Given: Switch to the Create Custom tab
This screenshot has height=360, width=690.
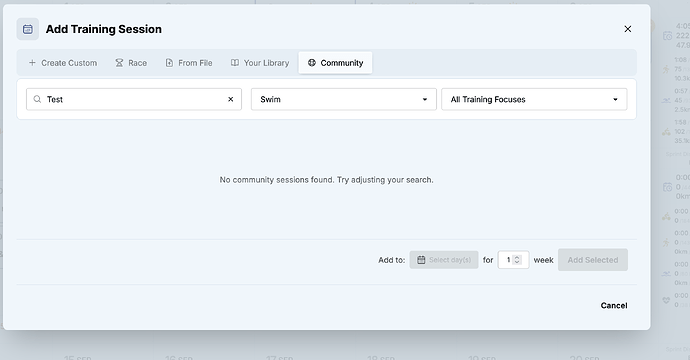Looking at the screenshot, I should (63, 63).
